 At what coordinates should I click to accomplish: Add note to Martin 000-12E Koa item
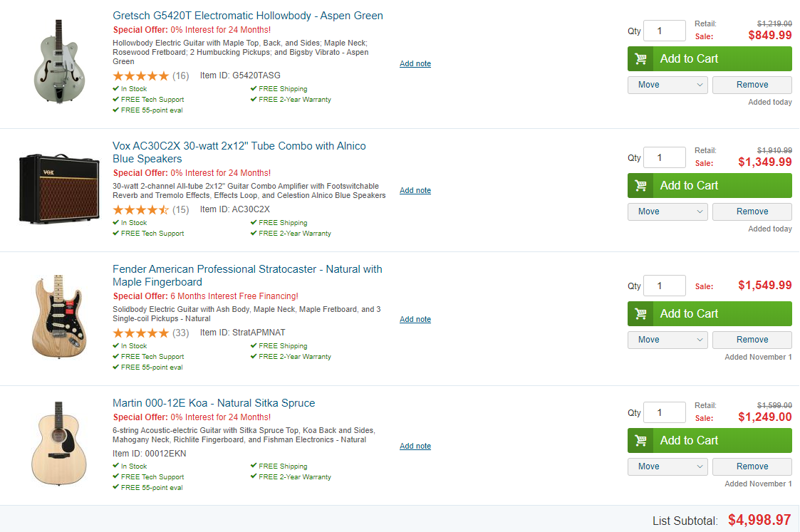coord(415,446)
